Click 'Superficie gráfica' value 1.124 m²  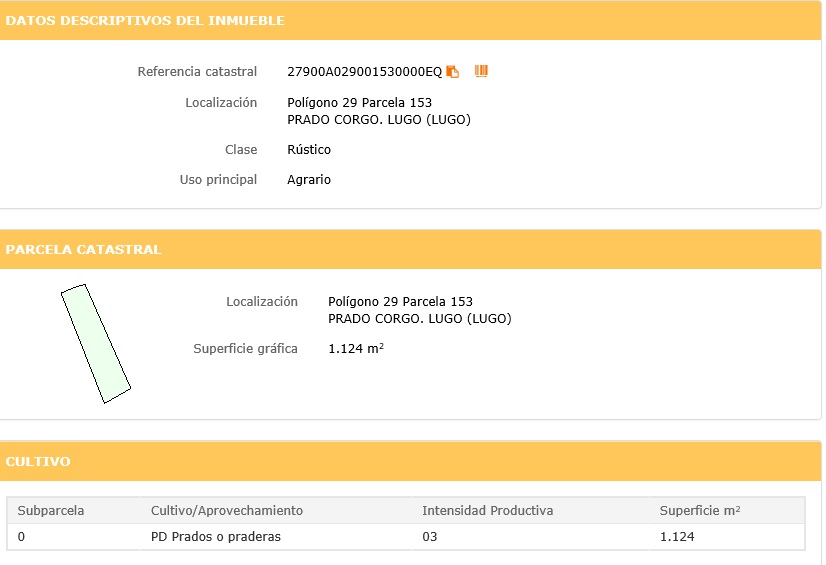[356, 349]
